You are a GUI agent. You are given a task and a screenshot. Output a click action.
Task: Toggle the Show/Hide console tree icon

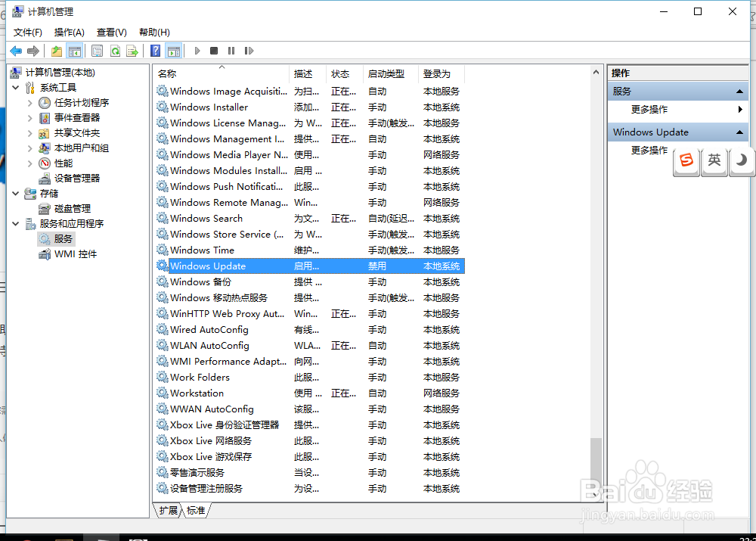pos(75,51)
